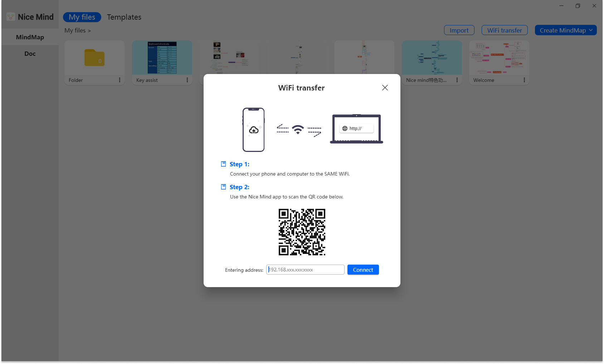This screenshot has width=604, height=364.
Task: Click the yellow folder icon on the Folder card
Action: click(94, 58)
